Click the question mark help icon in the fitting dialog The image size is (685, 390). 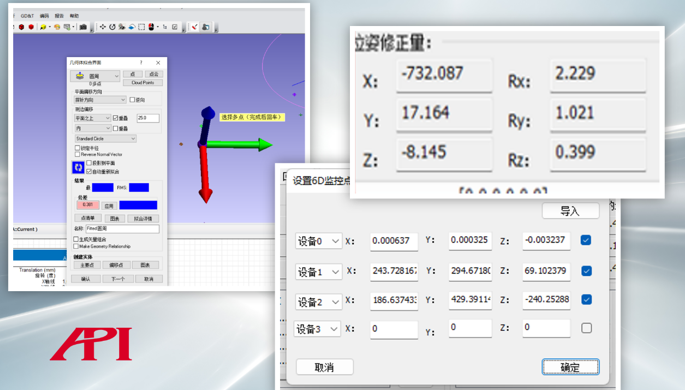[141, 63]
